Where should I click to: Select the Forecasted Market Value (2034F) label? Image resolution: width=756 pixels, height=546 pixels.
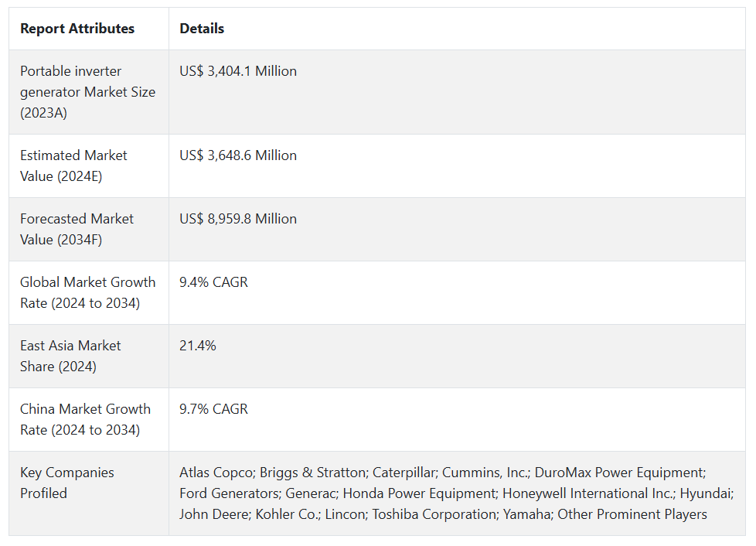click(x=77, y=229)
